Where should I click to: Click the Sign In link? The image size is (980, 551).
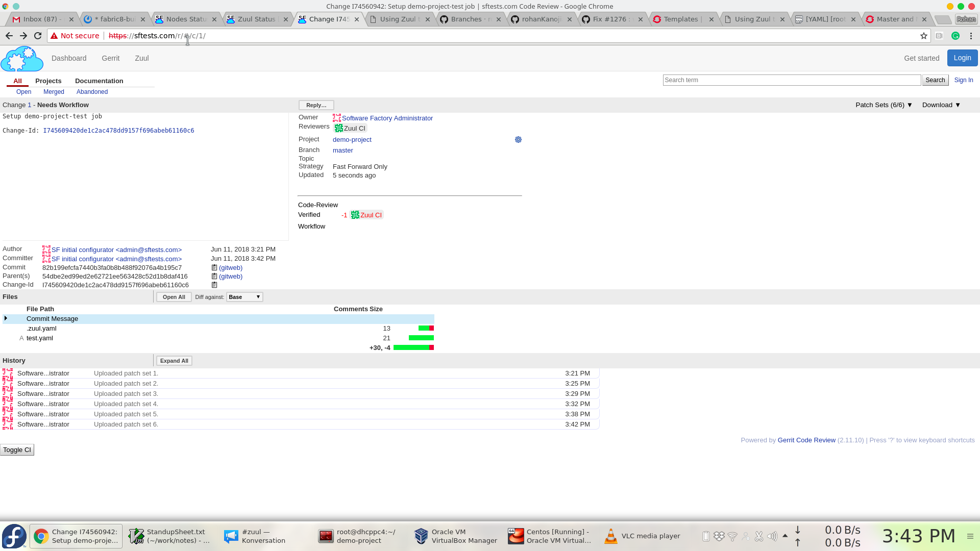[x=963, y=80]
